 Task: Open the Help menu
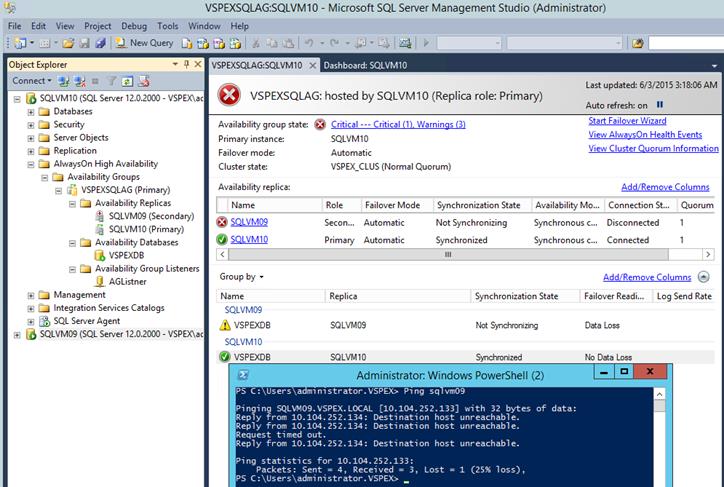pyautogui.click(x=240, y=26)
